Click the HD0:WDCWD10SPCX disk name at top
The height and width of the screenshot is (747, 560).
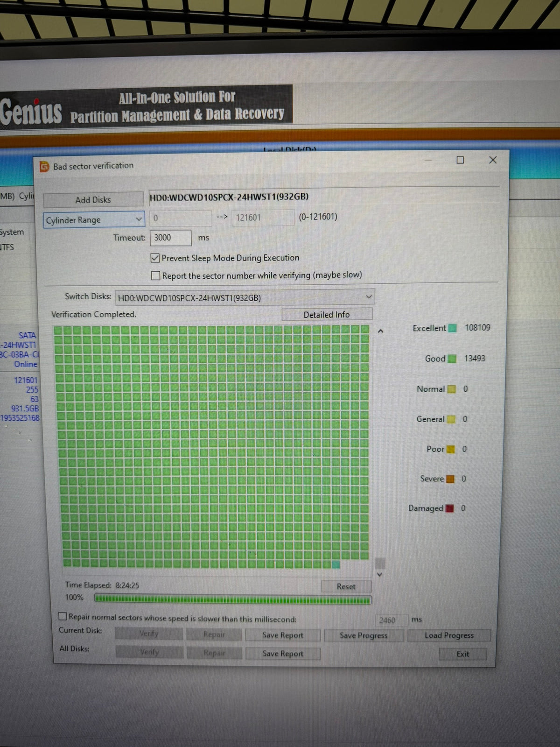(229, 197)
